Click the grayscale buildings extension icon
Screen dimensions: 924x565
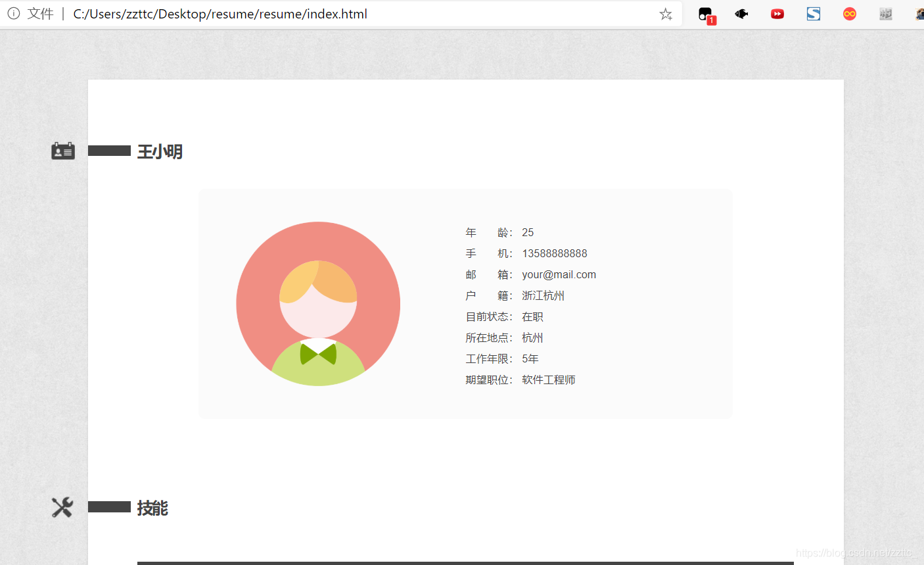pos(885,13)
